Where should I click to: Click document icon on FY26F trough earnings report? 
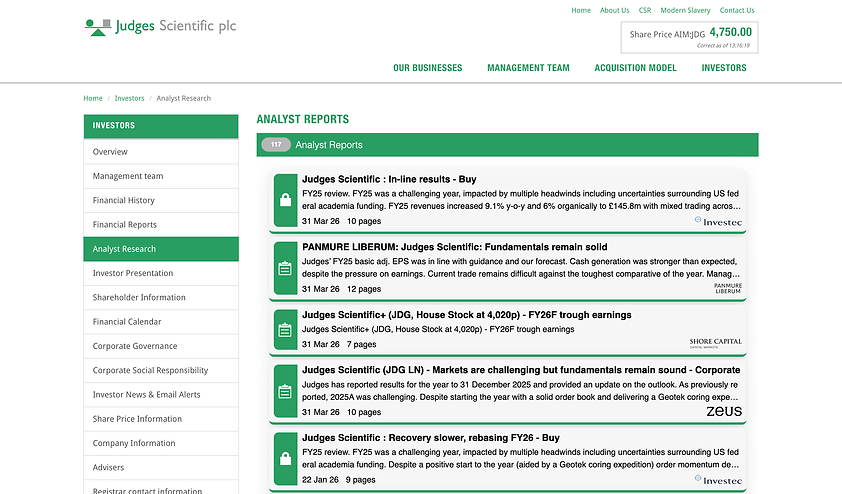[286, 330]
